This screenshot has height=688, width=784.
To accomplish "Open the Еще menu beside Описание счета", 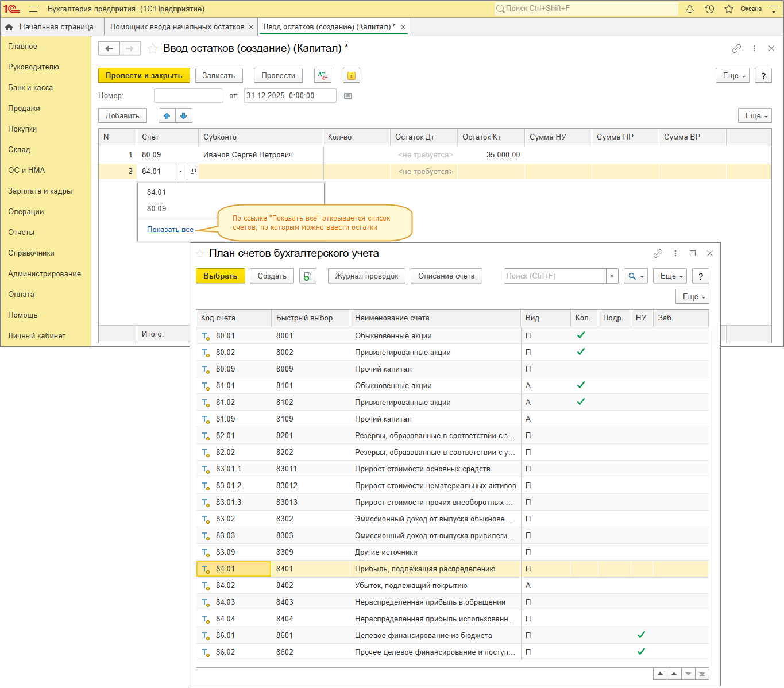I will [x=671, y=276].
